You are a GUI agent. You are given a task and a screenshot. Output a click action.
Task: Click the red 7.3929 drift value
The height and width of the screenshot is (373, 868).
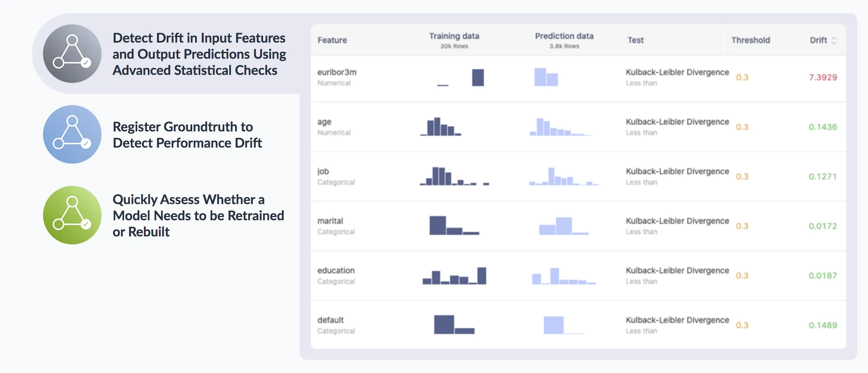tap(823, 77)
